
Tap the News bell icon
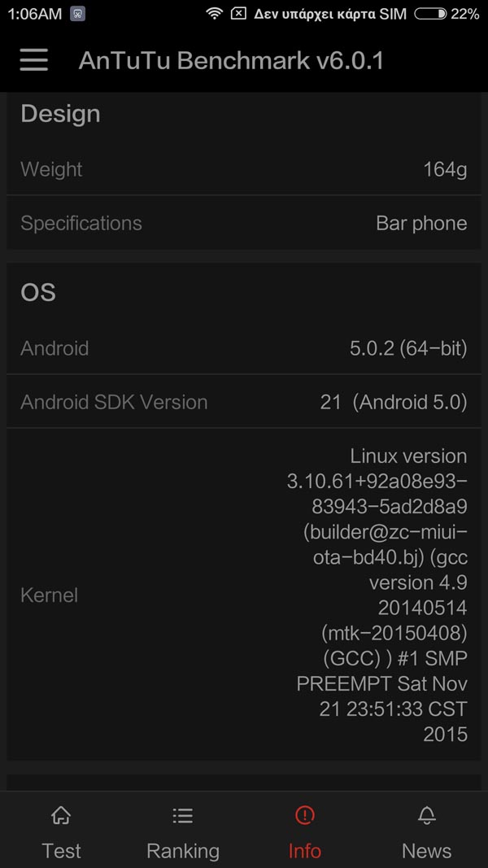click(x=426, y=815)
